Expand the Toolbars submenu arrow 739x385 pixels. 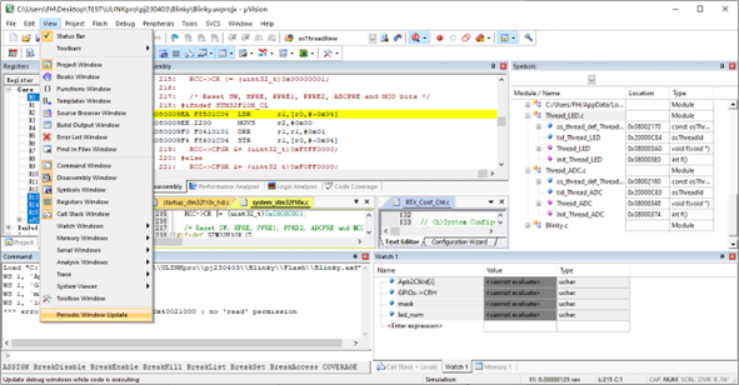pos(148,49)
